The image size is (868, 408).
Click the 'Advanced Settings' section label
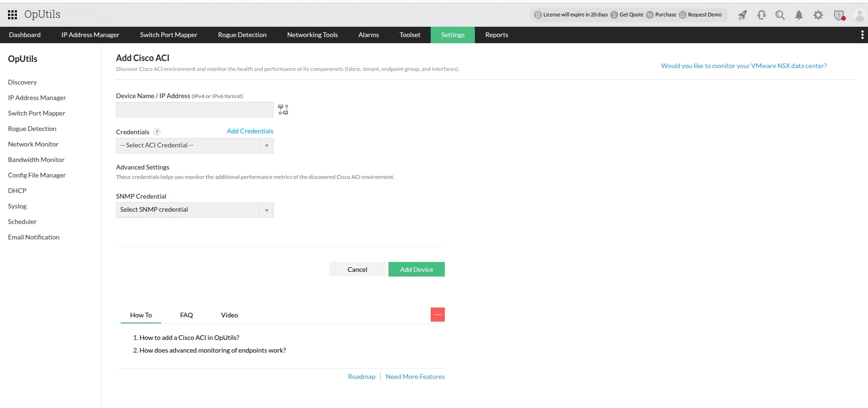point(143,167)
